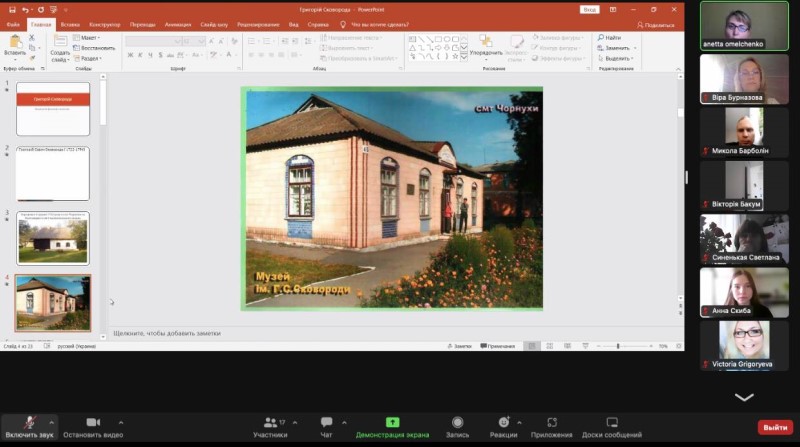Click the notes field Щелкните, чтобы добавить заметки
This screenshot has height=447, width=800.
[x=167, y=333]
